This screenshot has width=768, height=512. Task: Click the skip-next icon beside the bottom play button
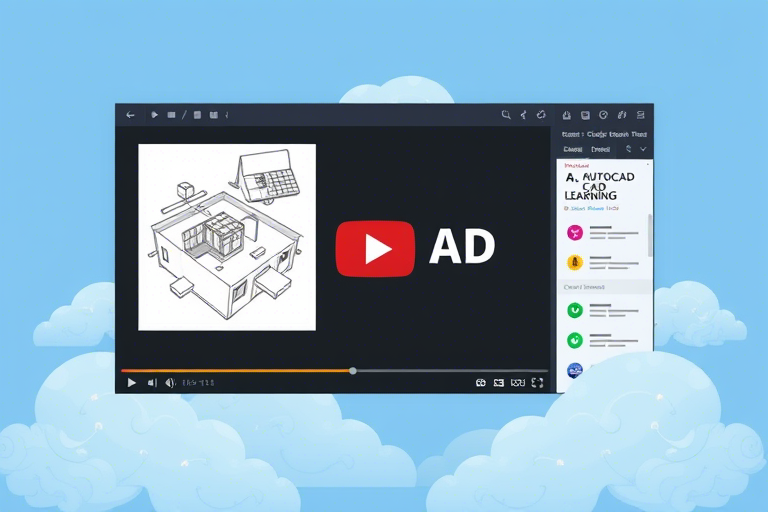[x=152, y=383]
